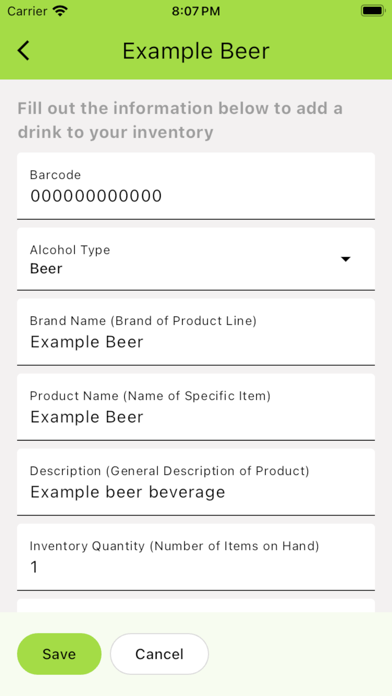The image size is (392, 696).
Task: Tap the battery indicator icon
Action: point(372,11)
